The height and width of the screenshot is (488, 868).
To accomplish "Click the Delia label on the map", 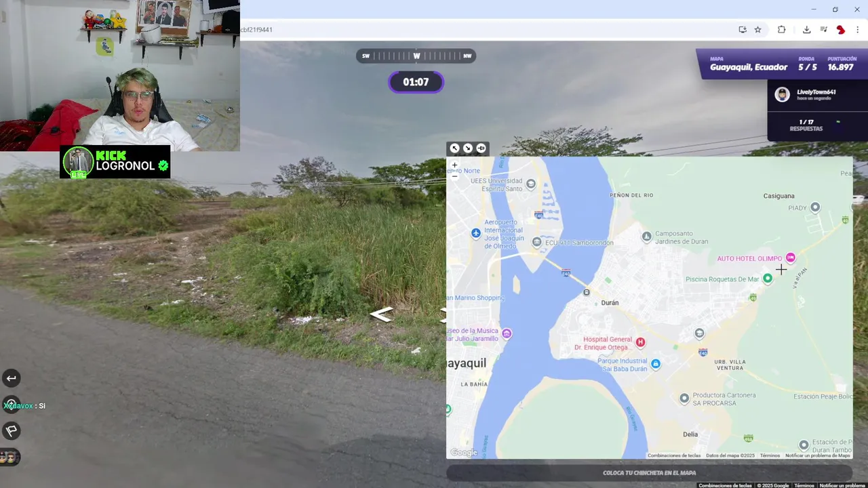I will pyautogui.click(x=690, y=434).
